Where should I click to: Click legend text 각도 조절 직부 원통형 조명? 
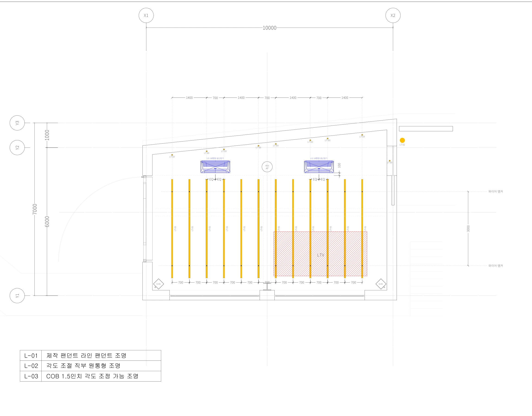[x=83, y=366]
